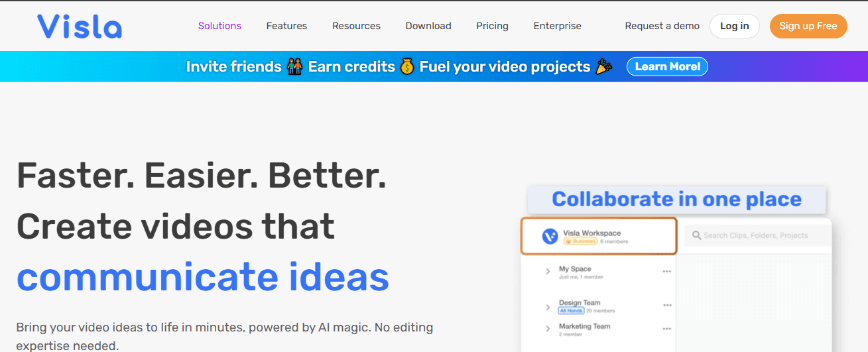The height and width of the screenshot is (352, 868).
Task: Click the Sign up Free button
Action: click(x=808, y=26)
